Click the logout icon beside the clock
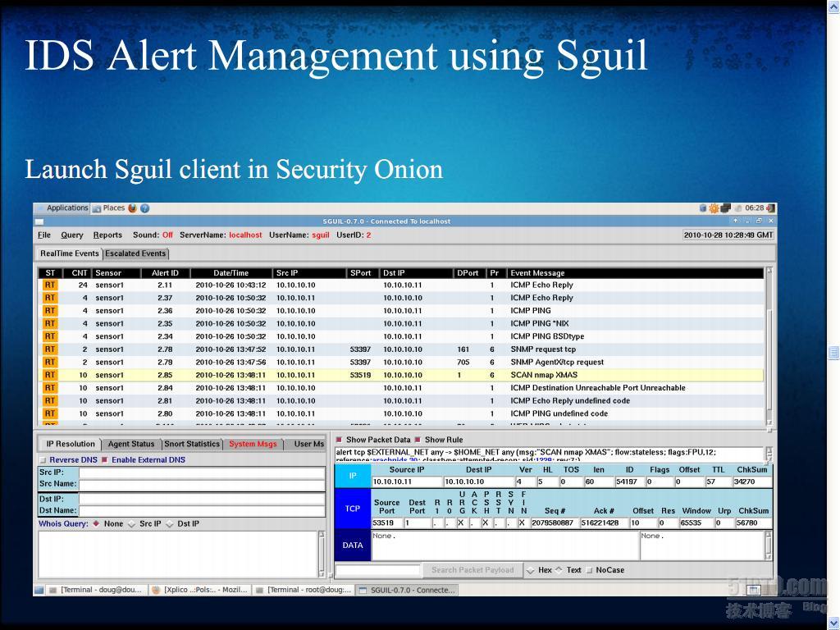840x630 pixels. coord(770,208)
